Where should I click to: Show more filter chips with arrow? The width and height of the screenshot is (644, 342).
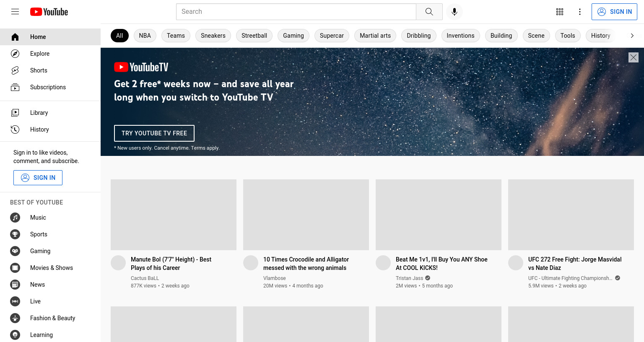coord(632,36)
